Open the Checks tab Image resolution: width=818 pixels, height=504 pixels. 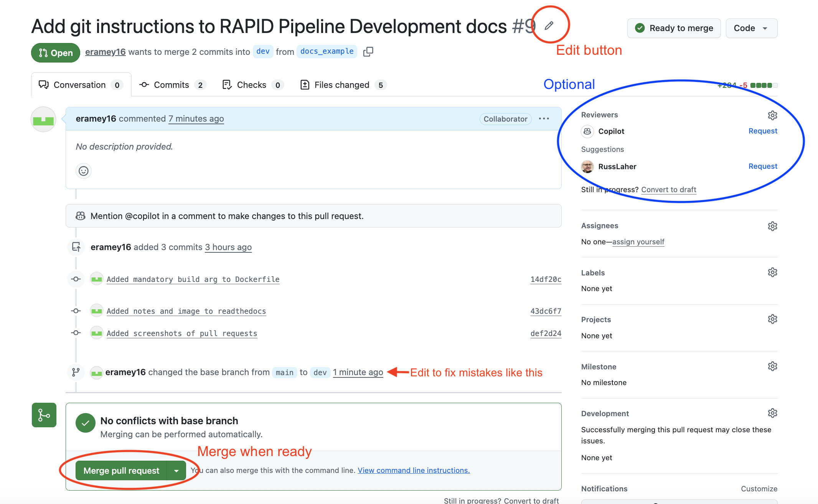[x=253, y=85]
